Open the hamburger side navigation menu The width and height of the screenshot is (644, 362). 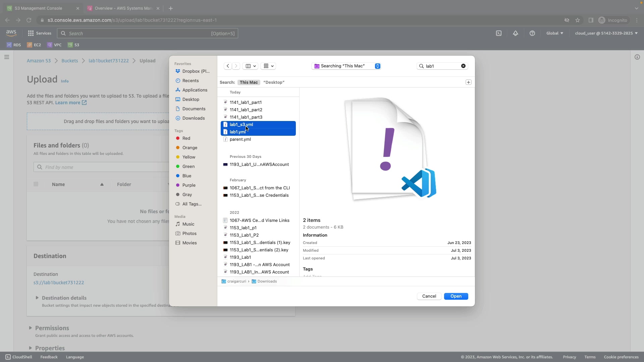pyautogui.click(x=7, y=57)
